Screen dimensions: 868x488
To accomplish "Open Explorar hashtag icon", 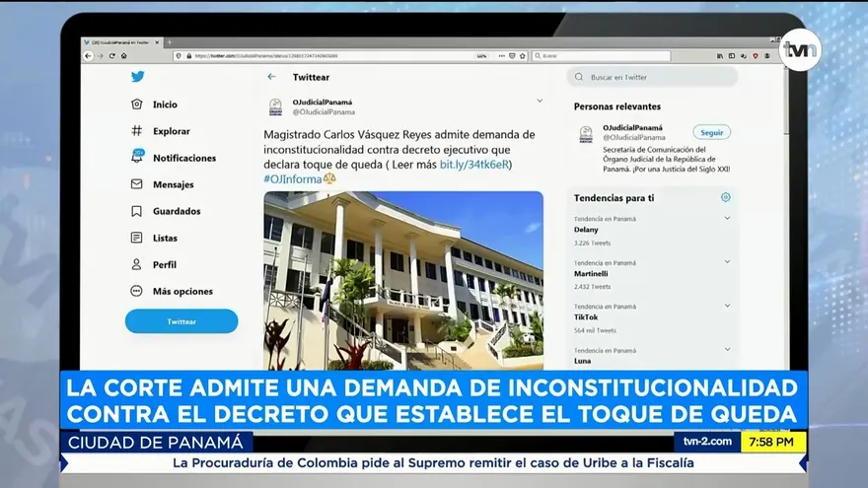I will click(x=137, y=130).
